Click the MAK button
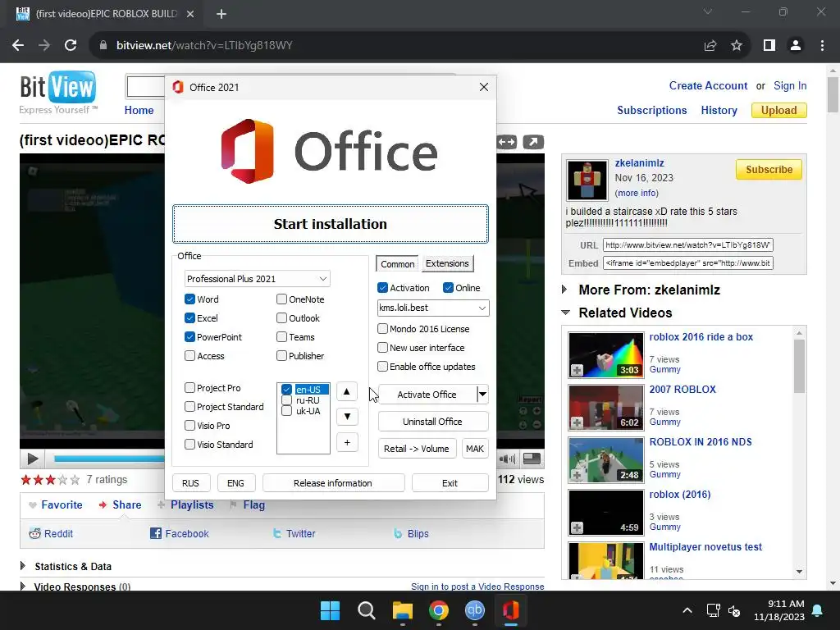The image size is (840, 630). [475, 449]
